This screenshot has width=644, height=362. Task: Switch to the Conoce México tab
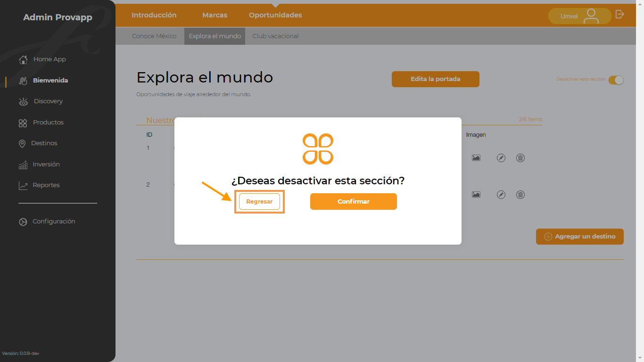[x=154, y=36]
